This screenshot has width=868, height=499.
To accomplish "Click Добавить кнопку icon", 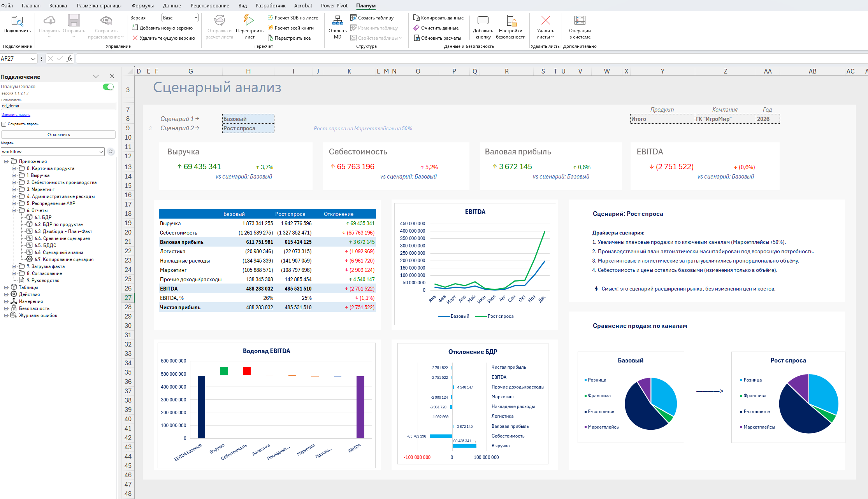I will 483,21.
